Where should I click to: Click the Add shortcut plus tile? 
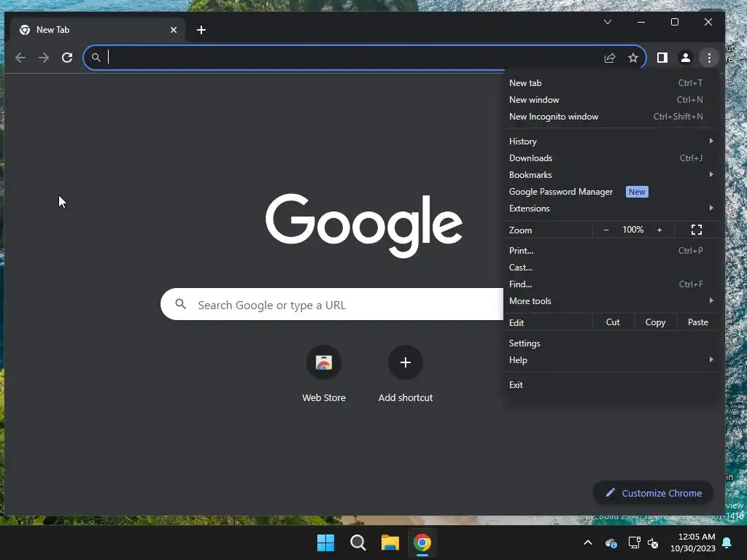click(x=406, y=362)
